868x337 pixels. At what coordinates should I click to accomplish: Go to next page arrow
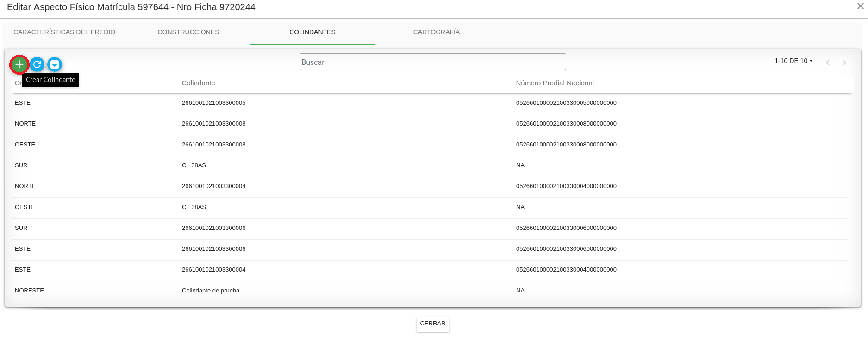[x=844, y=63]
